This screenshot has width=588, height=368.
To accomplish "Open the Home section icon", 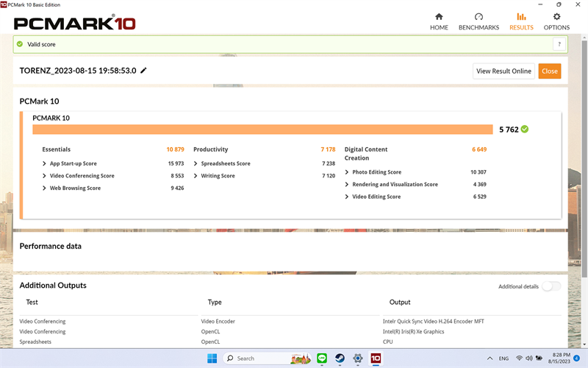I will click(x=439, y=16).
